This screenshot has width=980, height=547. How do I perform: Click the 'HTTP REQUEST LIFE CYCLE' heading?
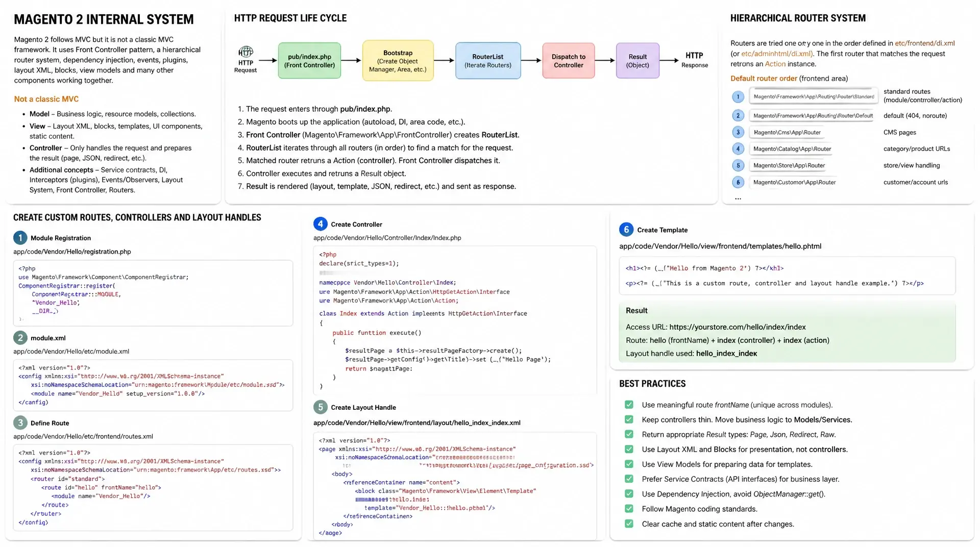pos(290,18)
